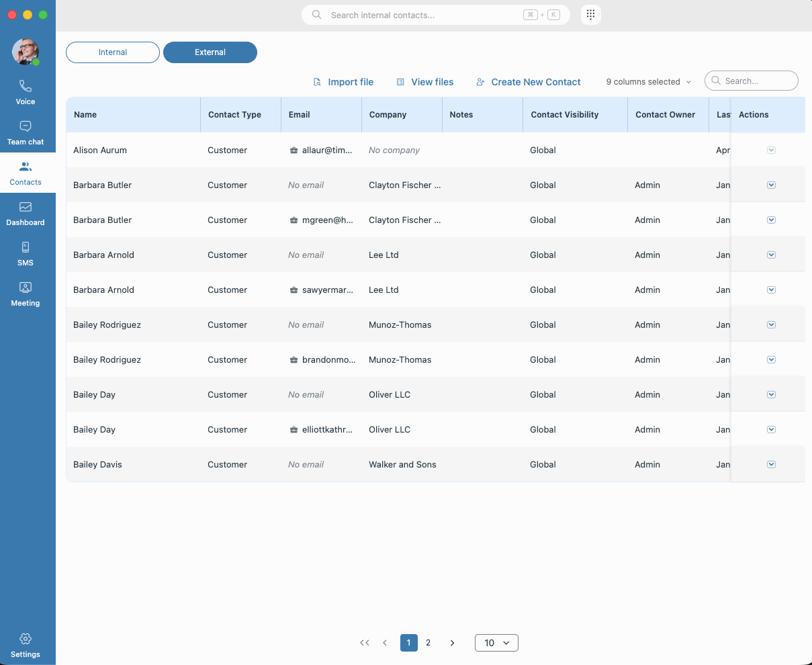Image resolution: width=812 pixels, height=665 pixels.
Task: Go to page 2 of the contacts list
Action: 428,643
